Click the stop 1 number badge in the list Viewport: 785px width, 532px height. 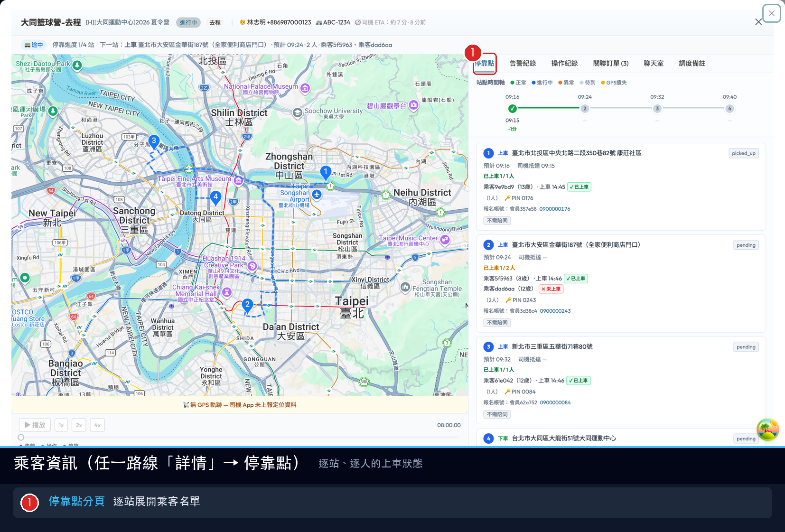[488, 153]
